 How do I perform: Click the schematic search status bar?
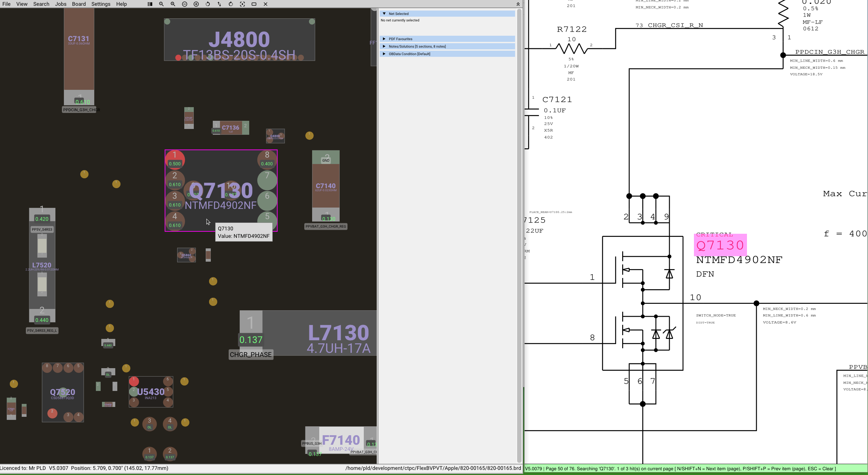696,469
